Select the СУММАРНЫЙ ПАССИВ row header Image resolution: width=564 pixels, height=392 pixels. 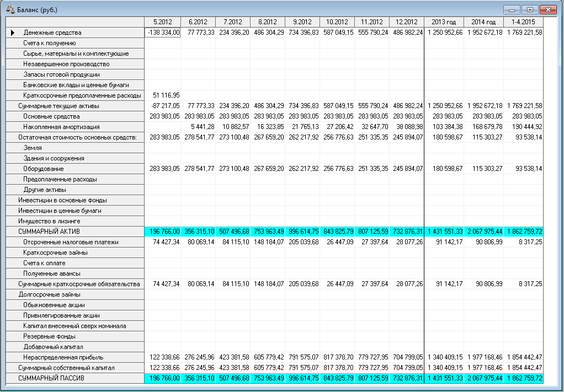pos(75,378)
